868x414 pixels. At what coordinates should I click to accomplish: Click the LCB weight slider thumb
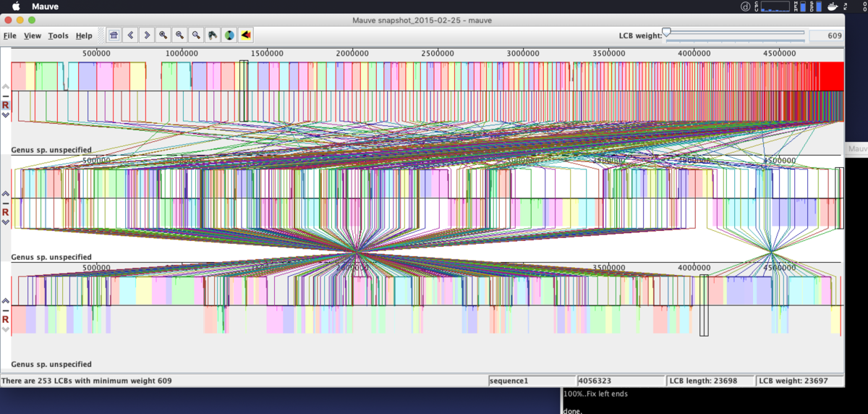666,32
